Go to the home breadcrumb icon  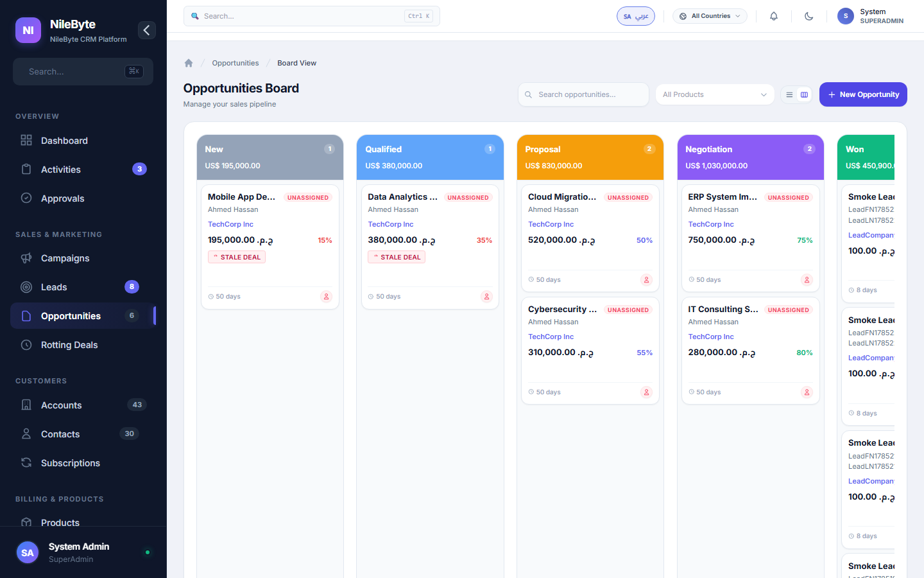click(189, 63)
